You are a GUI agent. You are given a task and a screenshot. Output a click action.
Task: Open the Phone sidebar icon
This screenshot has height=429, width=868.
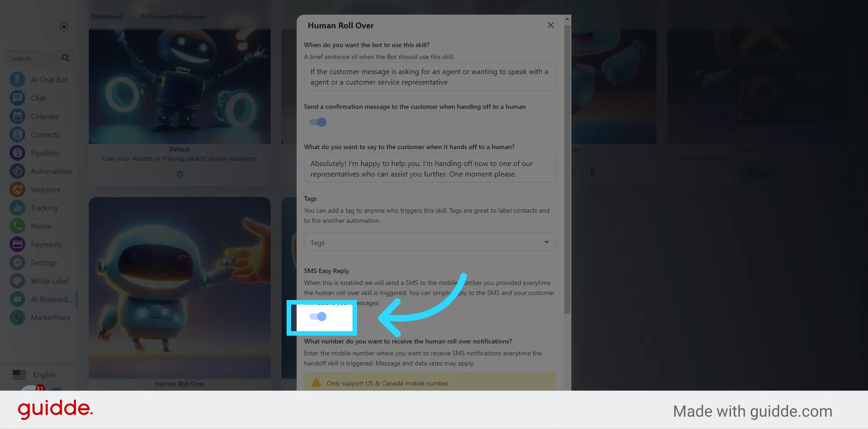(17, 226)
